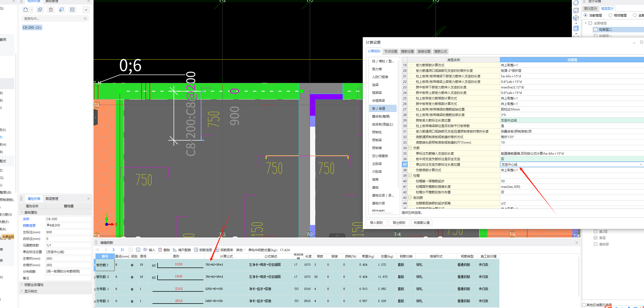The width and height of the screenshot is (644, 308).
Task: Close the 编辑钢筋 panel
Action: 577,243
